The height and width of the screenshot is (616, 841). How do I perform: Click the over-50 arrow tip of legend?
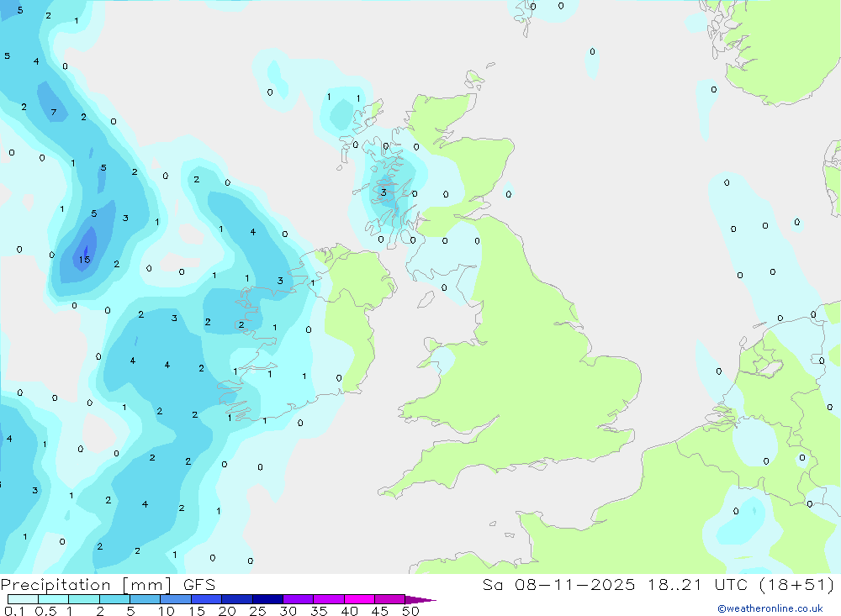point(420,599)
